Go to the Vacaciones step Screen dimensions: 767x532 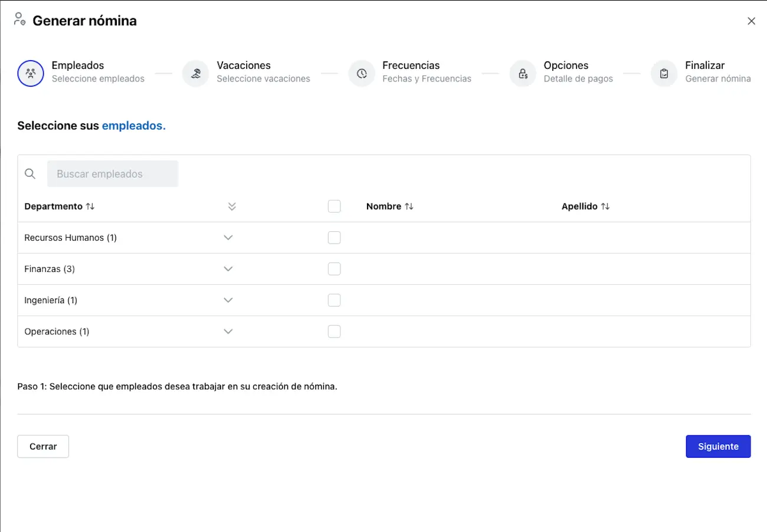pos(247,72)
